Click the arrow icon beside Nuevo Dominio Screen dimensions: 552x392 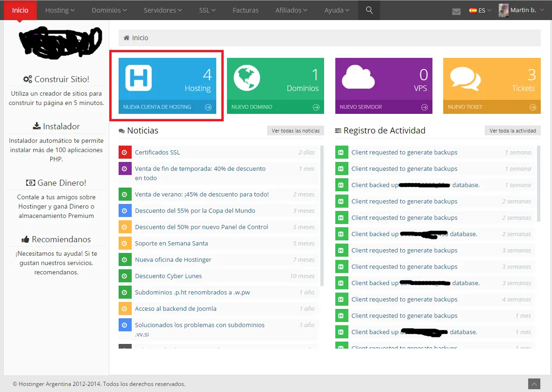click(316, 107)
